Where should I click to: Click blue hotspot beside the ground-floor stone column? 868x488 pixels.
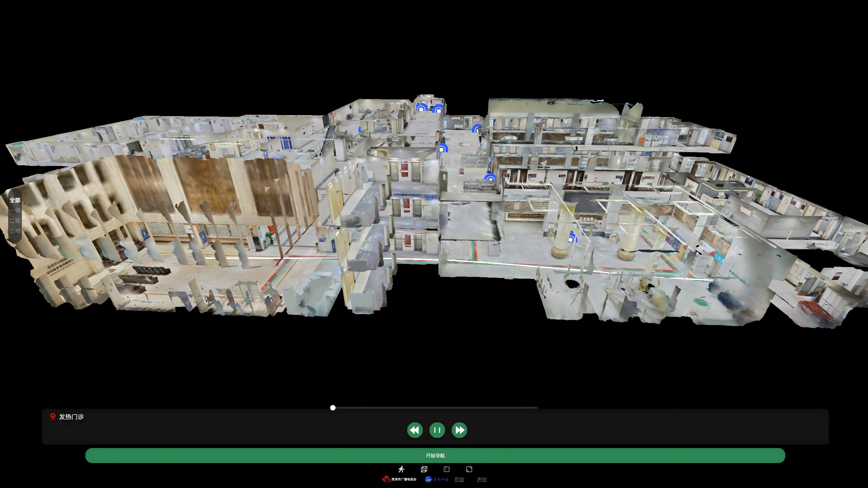[571, 239]
